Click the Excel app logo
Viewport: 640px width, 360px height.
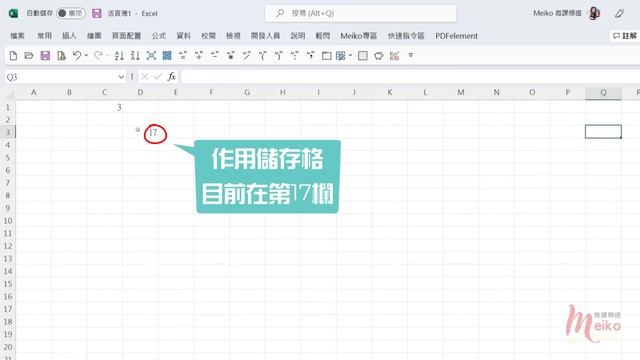[x=13, y=13]
